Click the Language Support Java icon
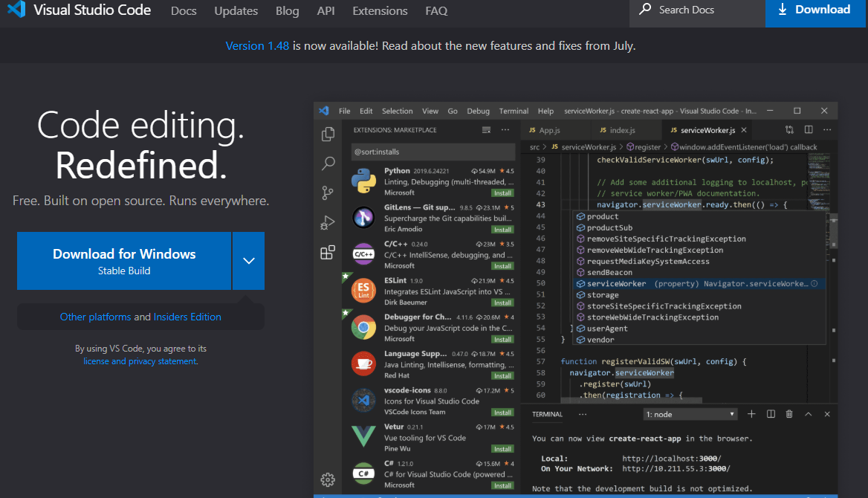This screenshot has height=498, width=868. click(363, 364)
